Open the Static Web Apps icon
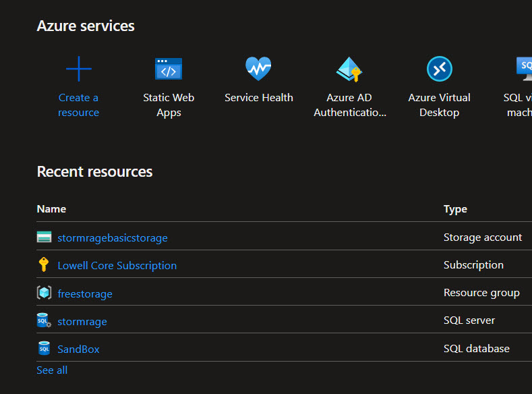Image resolution: width=532 pixels, height=394 pixels. coord(169,69)
